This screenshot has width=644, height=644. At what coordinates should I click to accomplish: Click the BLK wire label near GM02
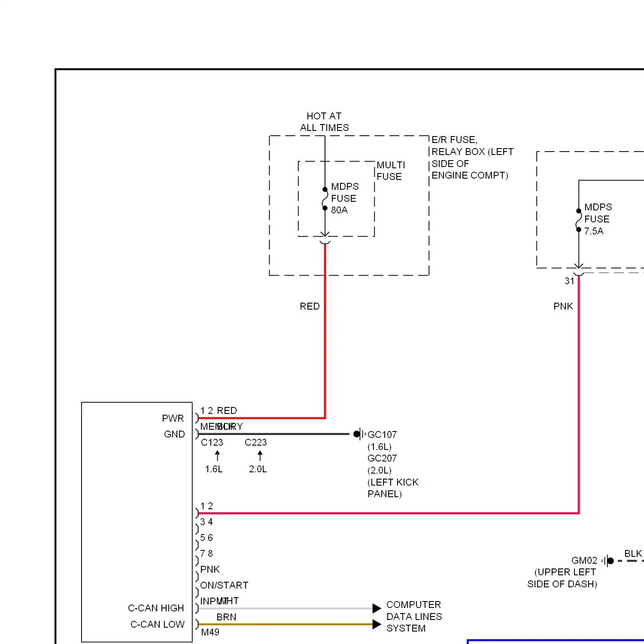tap(633, 553)
